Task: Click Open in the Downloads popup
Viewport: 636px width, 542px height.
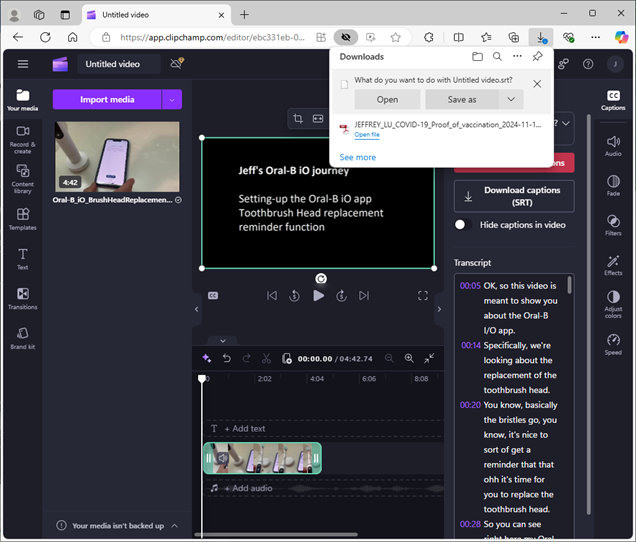Action: (387, 99)
